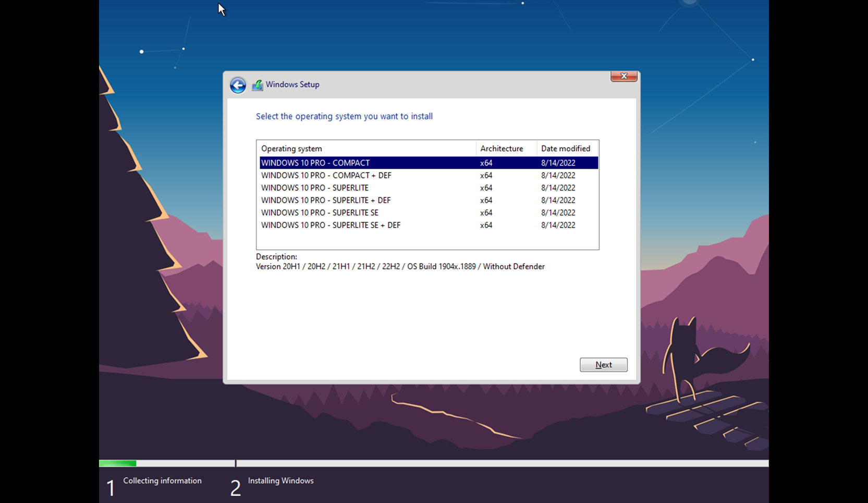Click the Date modified column header
Image resolution: width=868 pixels, height=503 pixels.
coord(568,149)
